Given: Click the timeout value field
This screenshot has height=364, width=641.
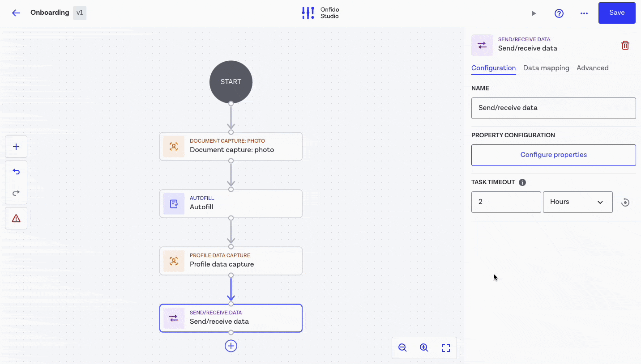Looking at the screenshot, I should click(506, 202).
